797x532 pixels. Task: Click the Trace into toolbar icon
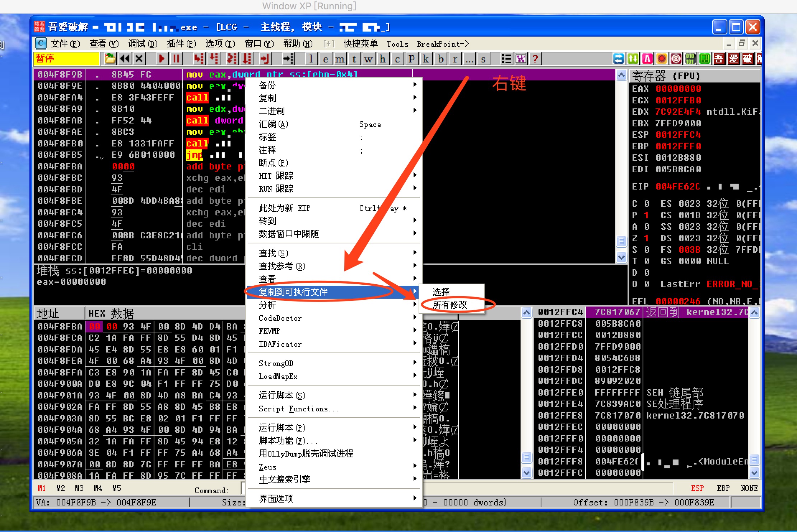(x=232, y=59)
